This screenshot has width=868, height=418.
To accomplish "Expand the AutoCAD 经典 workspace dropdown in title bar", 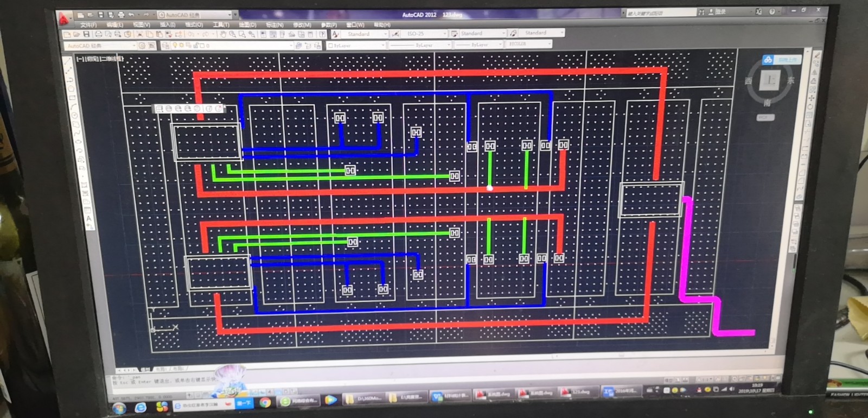I will pos(230,15).
